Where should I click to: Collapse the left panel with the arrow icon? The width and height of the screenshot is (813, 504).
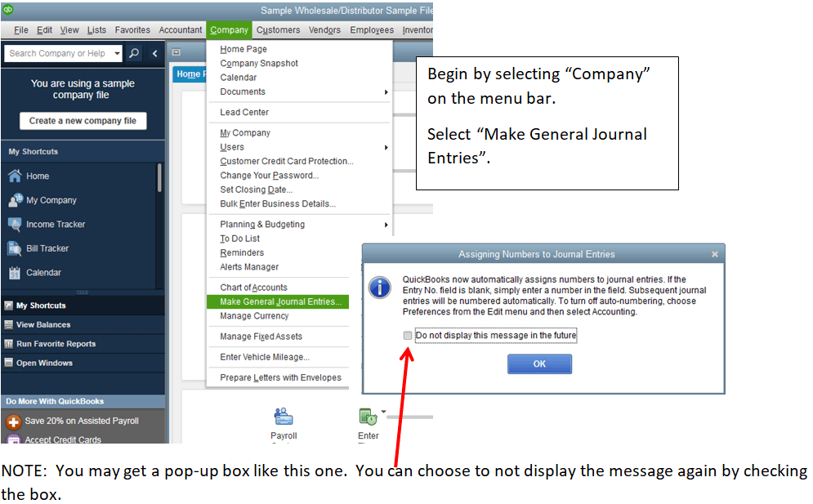[x=154, y=53]
